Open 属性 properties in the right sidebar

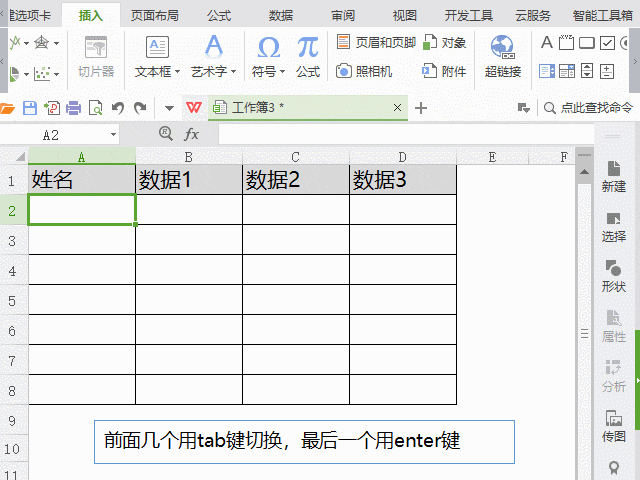613,327
